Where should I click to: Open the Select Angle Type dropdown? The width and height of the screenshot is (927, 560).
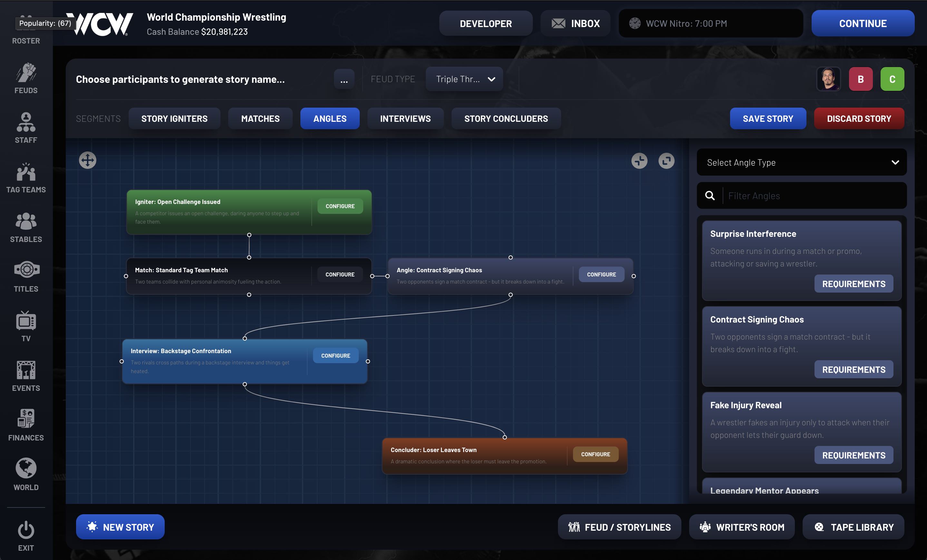tap(802, 162)
